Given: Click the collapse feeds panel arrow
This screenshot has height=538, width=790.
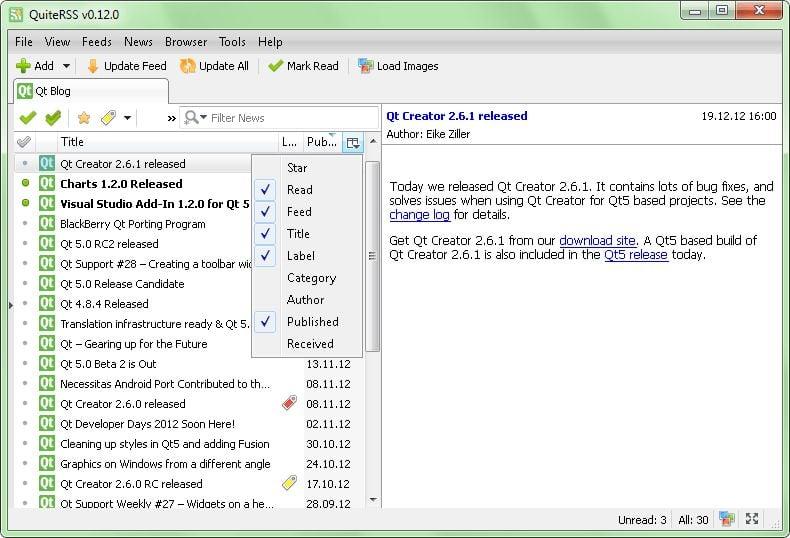Looking at the screenshot, I should (x=11, y=305).
